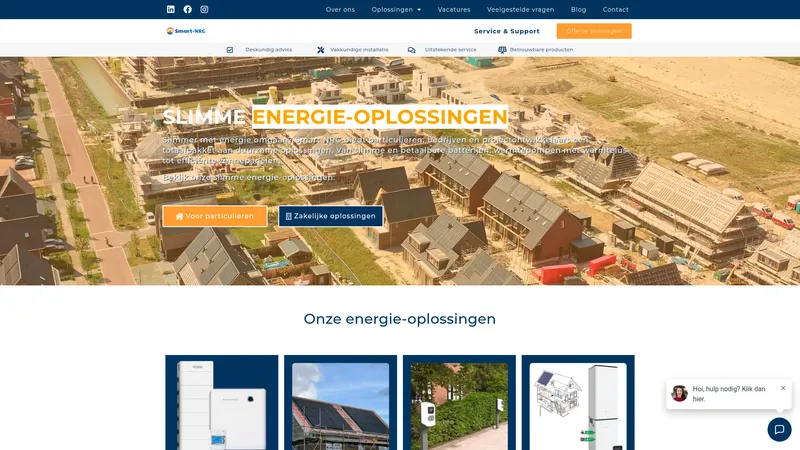The image size is (800, 450).
Task: Click the chat agent avatar
Action: pyautogui.click(x=679, y=393)
